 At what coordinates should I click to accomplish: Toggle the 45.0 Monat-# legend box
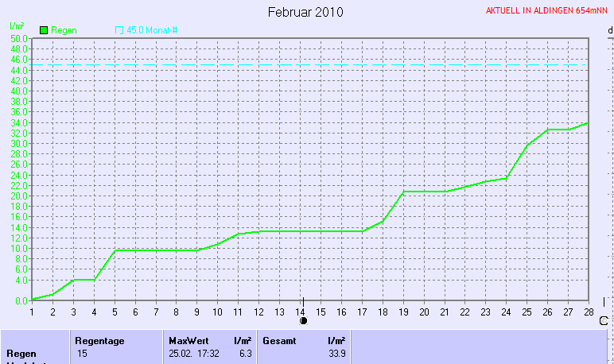(119, 30)
